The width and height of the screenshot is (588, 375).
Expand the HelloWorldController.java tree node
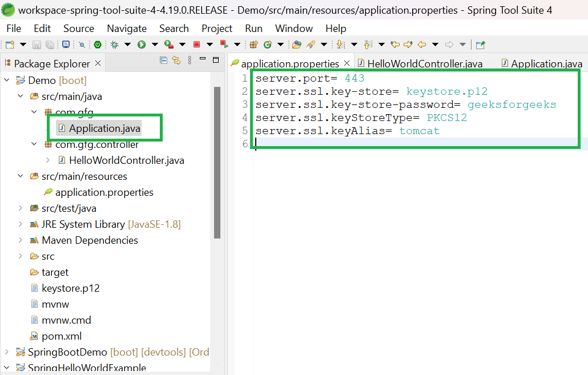click(47, 160)
